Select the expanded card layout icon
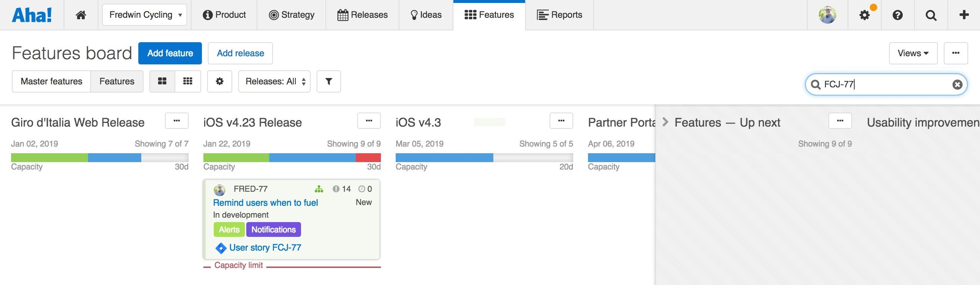This screenshot has height=285, width=980. point(162,81)
